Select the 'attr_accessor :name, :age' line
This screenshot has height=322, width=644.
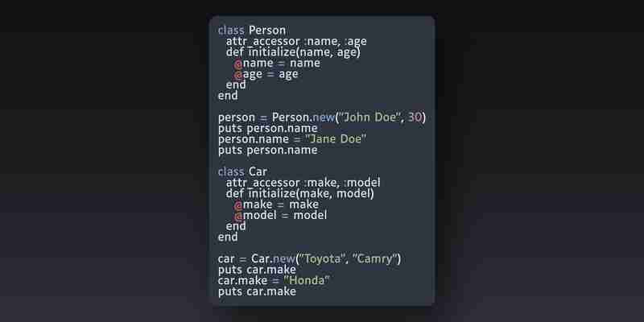[x=296, y=42]
